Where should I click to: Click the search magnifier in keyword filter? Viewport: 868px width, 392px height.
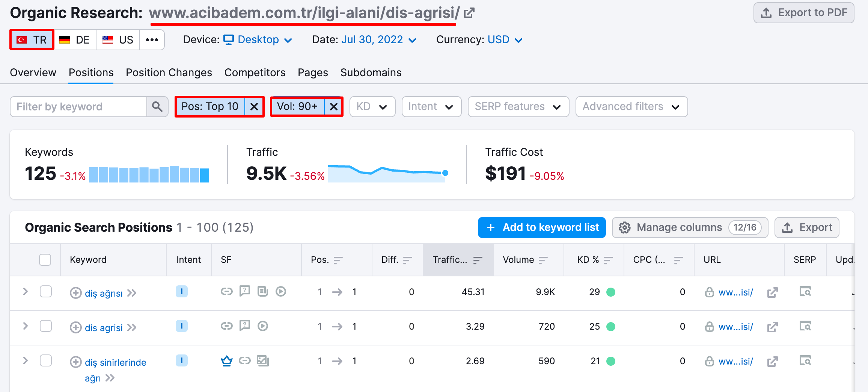(x=157, y=107)
